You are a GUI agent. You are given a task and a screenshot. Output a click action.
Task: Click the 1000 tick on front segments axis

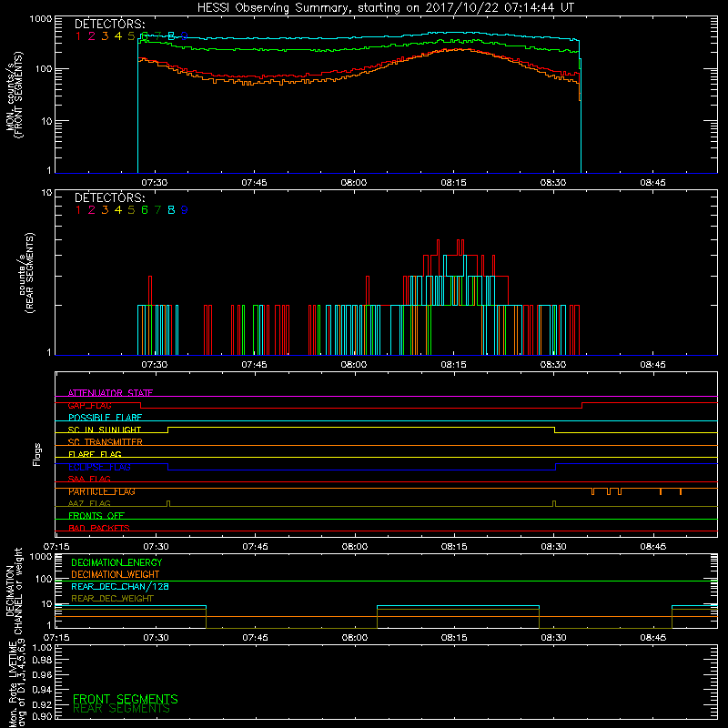pyautogui.click(x=41, y=19)
